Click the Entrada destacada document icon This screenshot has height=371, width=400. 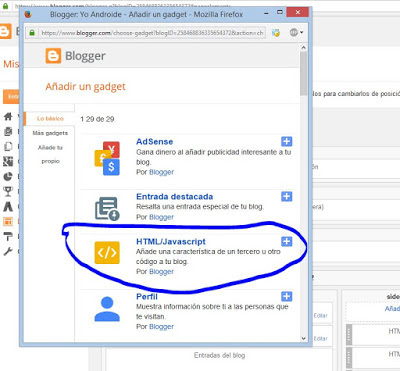coord(107,209)
